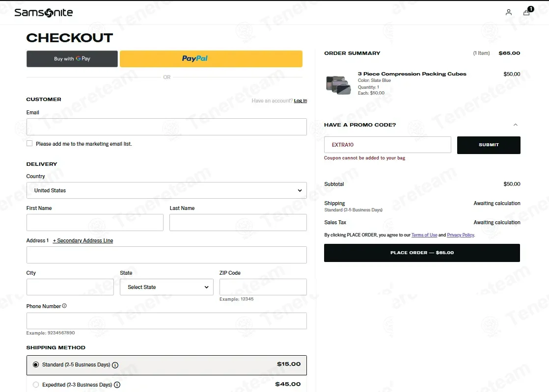Click the 3 Piece Compression Packing Cubes title
The height and width of the screenshot is (392, 549).
click(412, 74)
